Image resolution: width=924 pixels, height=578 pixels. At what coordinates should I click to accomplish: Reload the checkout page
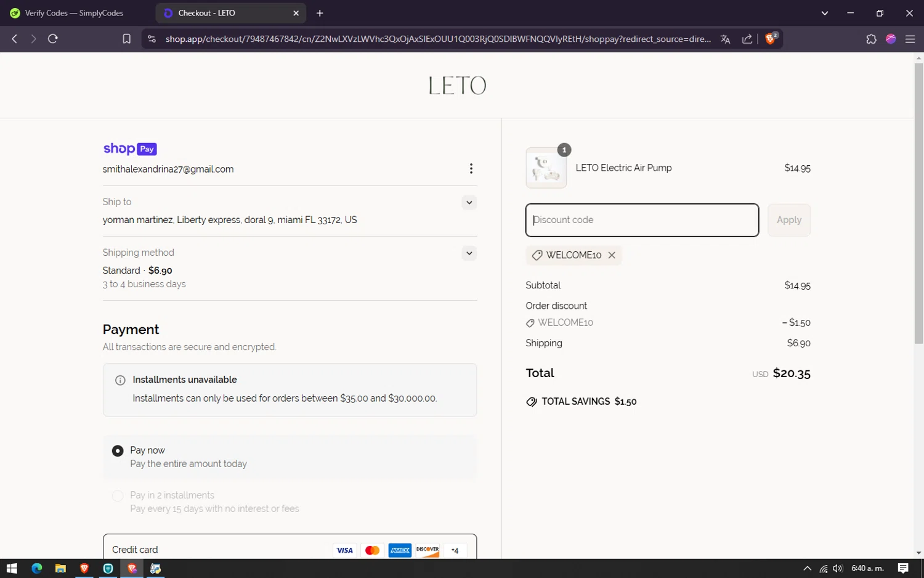53,39
